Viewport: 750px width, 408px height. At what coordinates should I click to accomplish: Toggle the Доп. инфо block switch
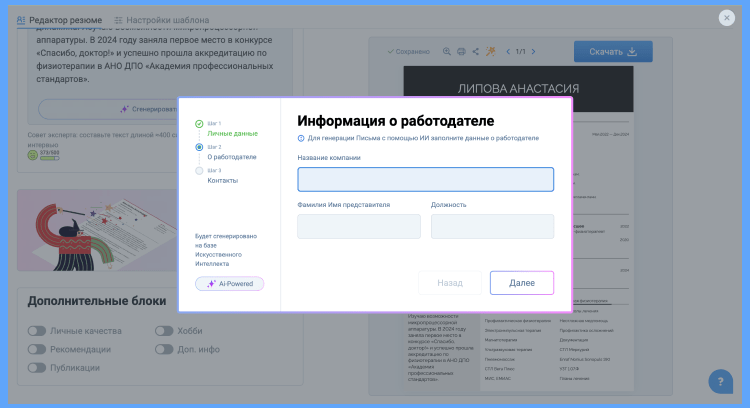(164, 349)
